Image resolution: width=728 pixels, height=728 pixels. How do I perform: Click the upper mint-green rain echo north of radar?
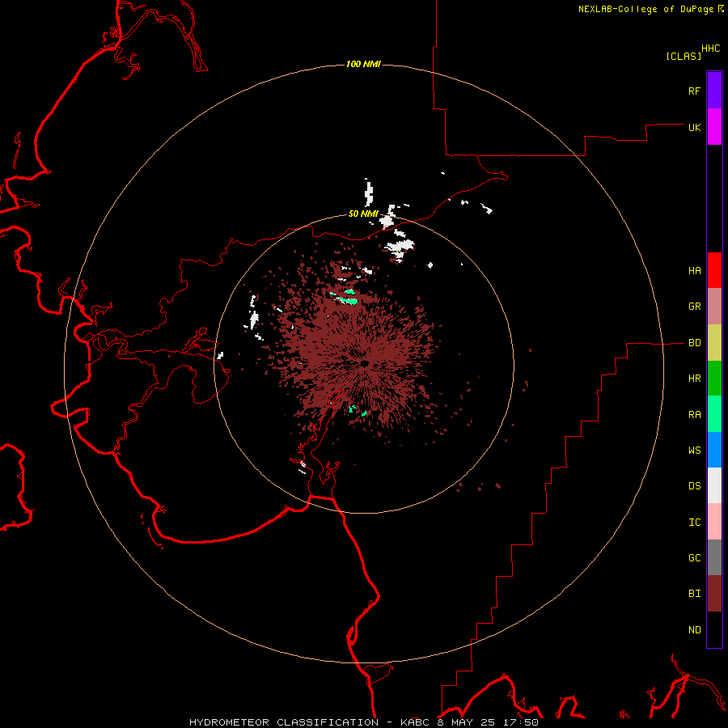[x=350, y=292]
